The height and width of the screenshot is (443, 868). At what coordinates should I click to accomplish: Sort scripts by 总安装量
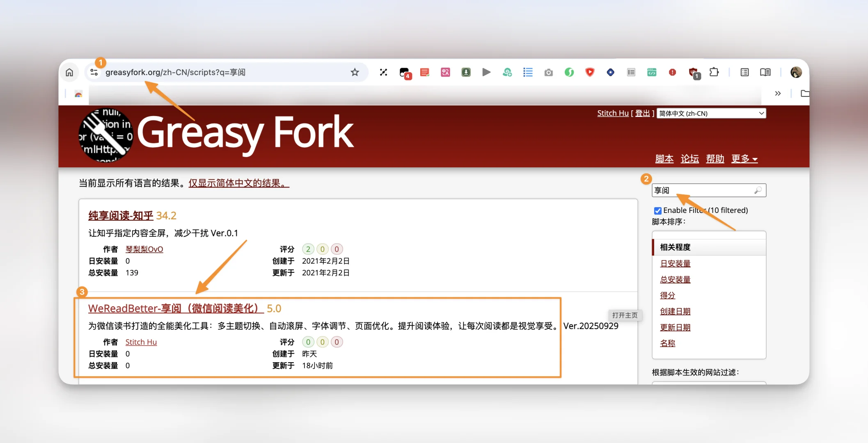675,279
